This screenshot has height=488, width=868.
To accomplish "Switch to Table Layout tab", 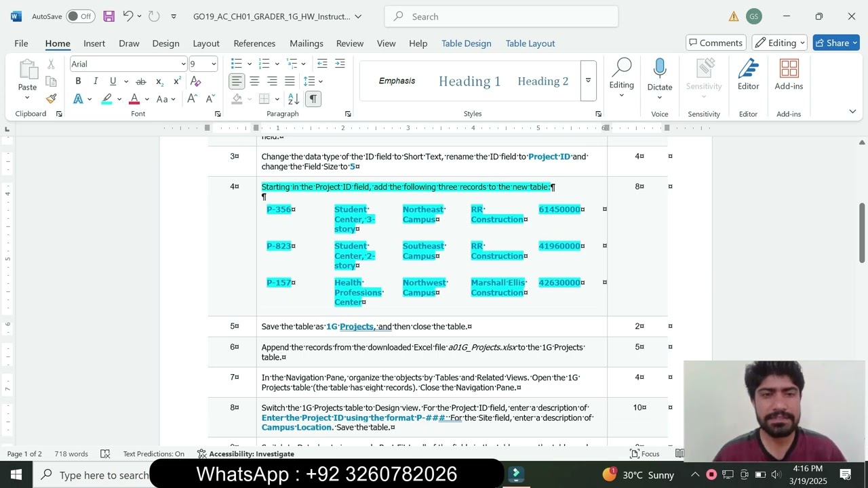I will (530, 43).
